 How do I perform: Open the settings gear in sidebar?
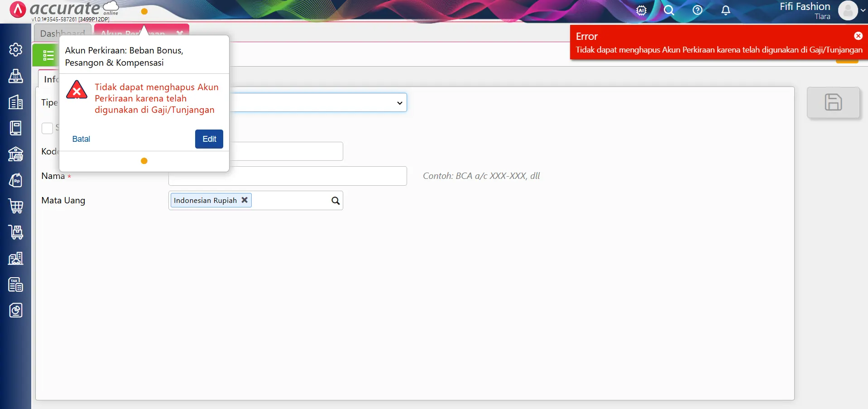point(16,49)
